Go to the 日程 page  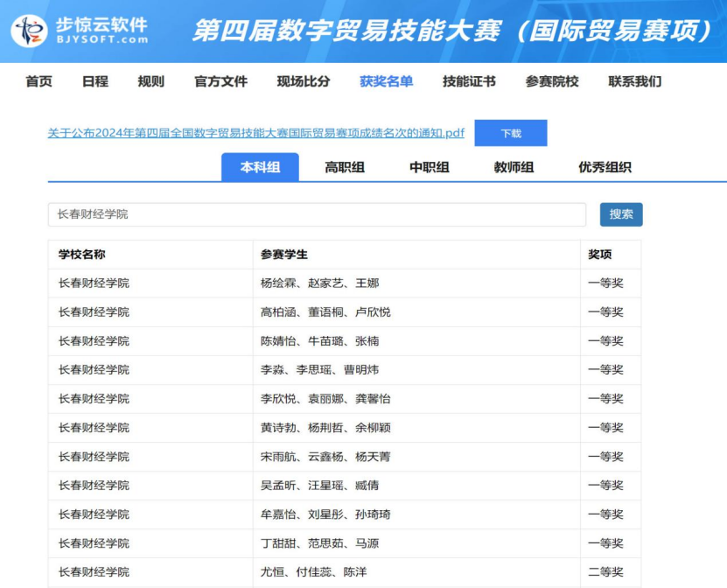pos(94,81)
